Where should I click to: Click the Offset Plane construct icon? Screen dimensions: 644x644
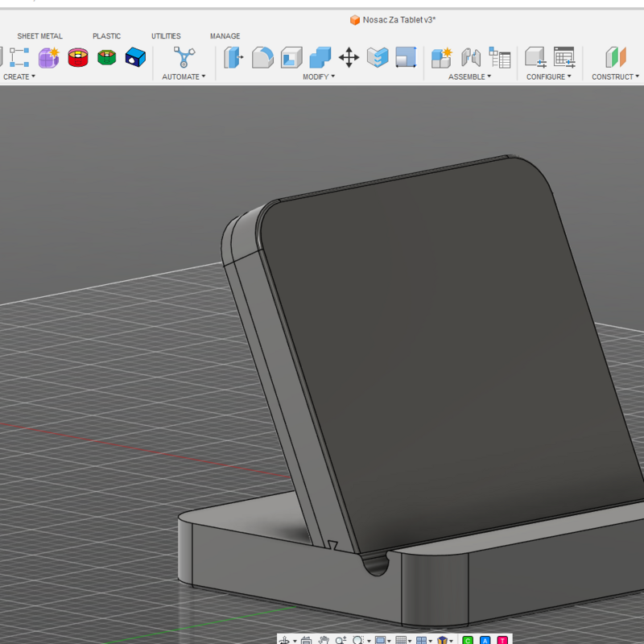pos(616,57)
